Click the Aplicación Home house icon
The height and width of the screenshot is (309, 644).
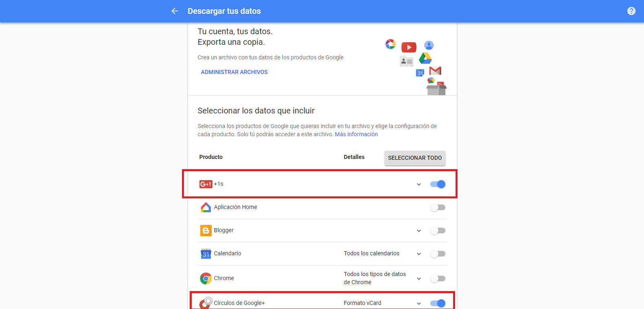click(x=206, y=207)
